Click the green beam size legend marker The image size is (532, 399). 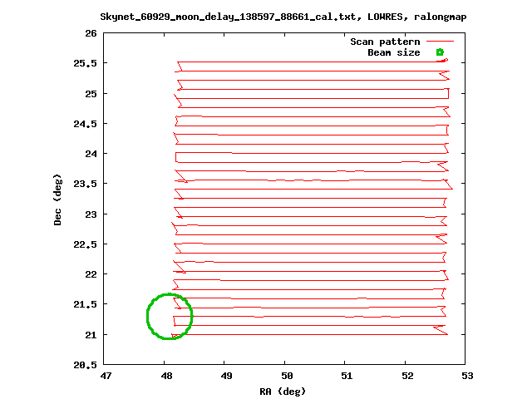point(440,52)
